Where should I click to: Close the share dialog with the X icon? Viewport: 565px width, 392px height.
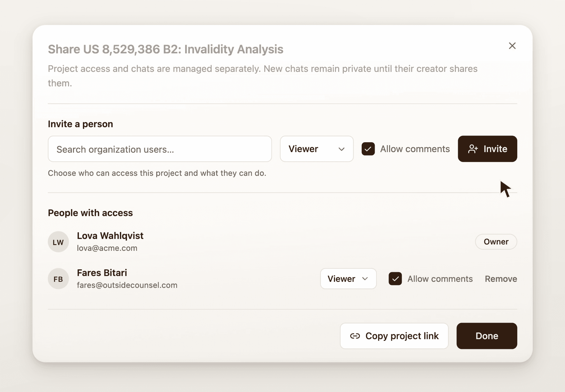pos(512,46)
